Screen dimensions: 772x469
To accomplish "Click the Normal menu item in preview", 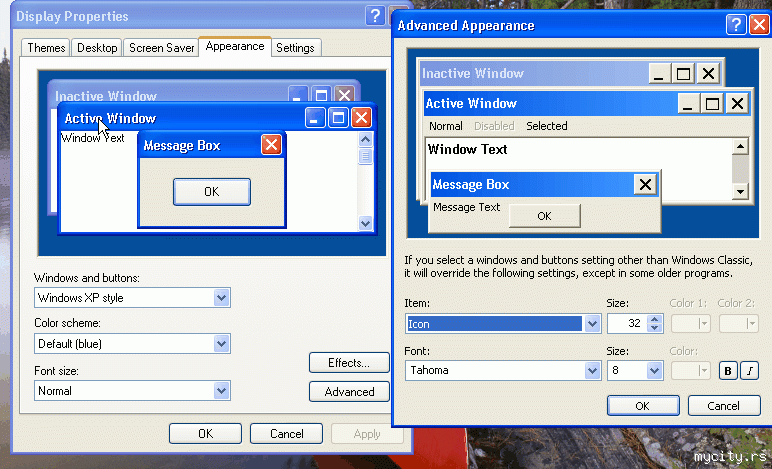I will pyautogui.click(x=446, y=126).
